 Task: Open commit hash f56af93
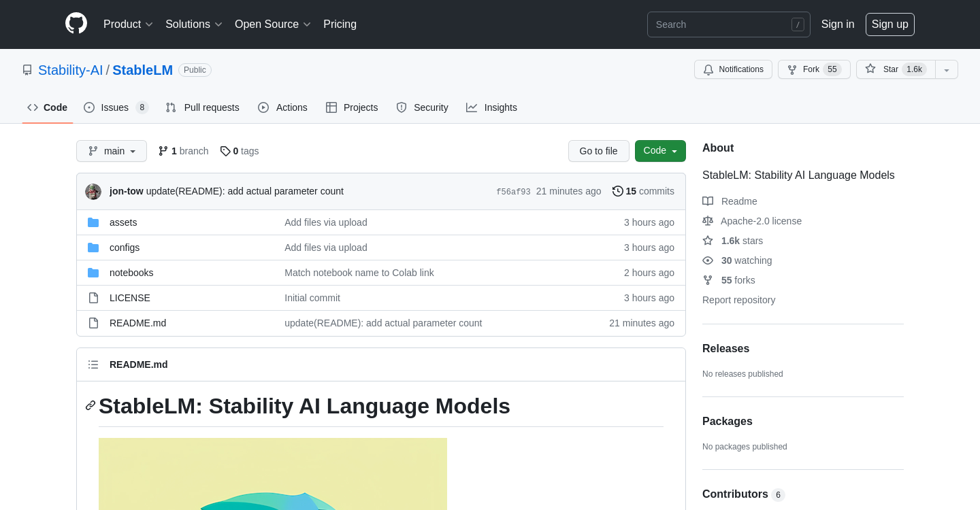513,192
